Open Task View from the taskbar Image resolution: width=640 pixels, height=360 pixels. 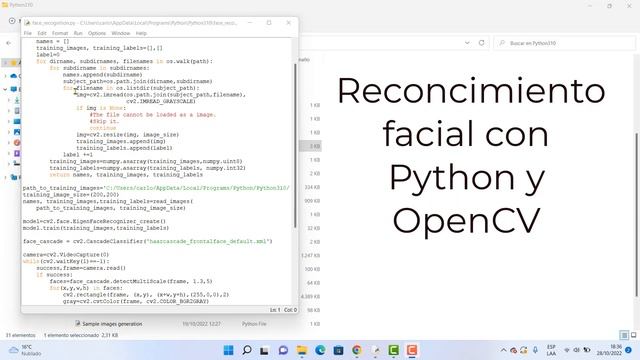coord(264,350)
